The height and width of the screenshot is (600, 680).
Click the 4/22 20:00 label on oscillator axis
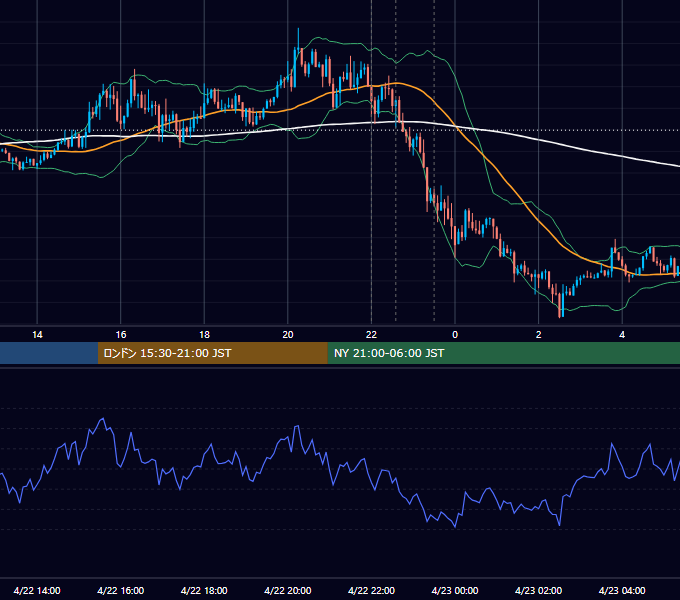coord(288,590)
